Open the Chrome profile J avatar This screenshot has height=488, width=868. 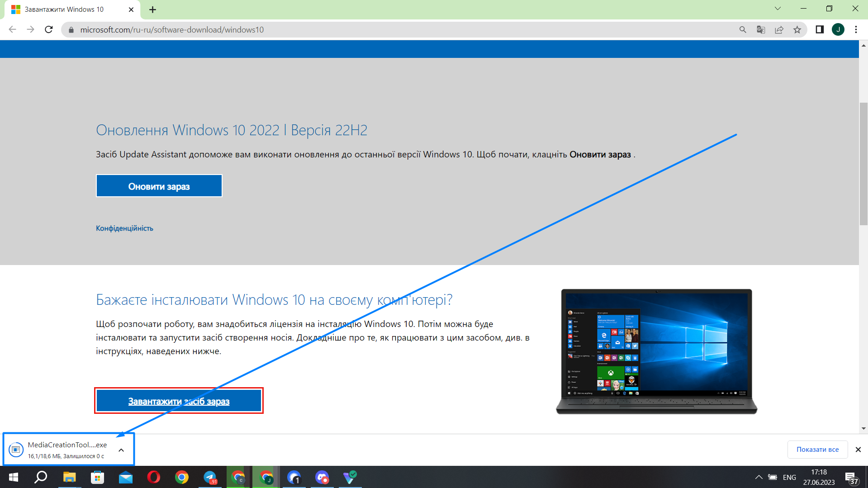click(x=838, y=29)
